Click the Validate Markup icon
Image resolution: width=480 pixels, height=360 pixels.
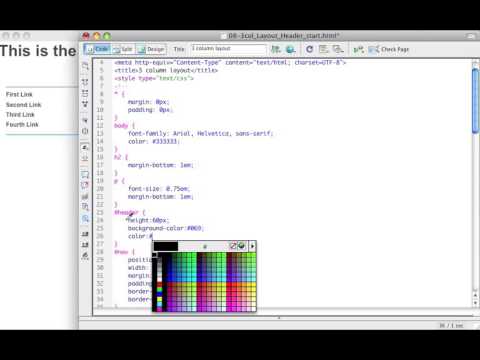[358, 50]
